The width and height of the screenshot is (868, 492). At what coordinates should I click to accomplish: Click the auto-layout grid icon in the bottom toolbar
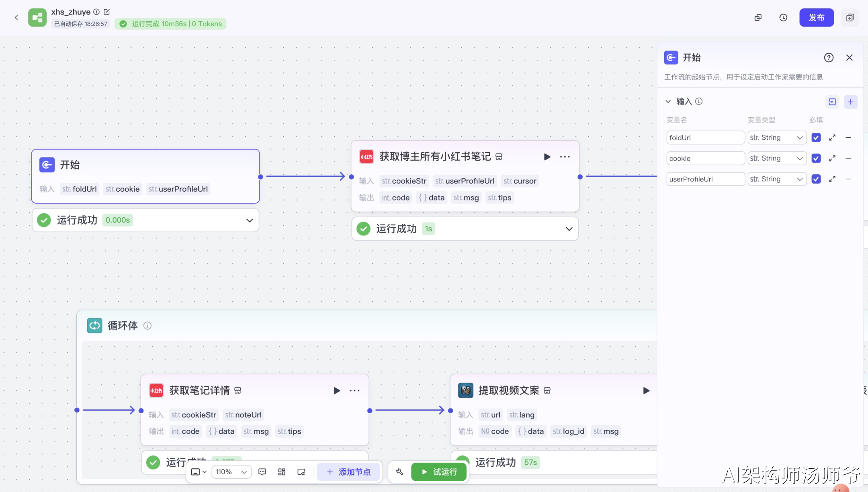(x=282, y=472)
